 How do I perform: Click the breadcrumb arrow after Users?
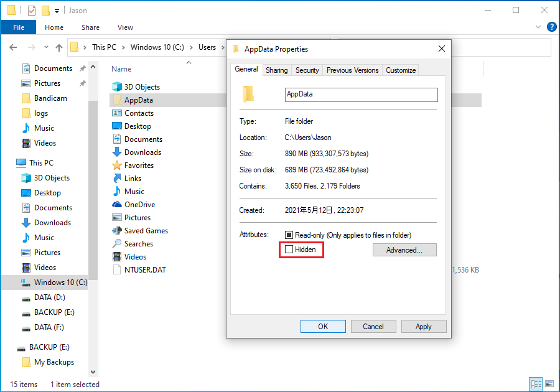(222, 47)
